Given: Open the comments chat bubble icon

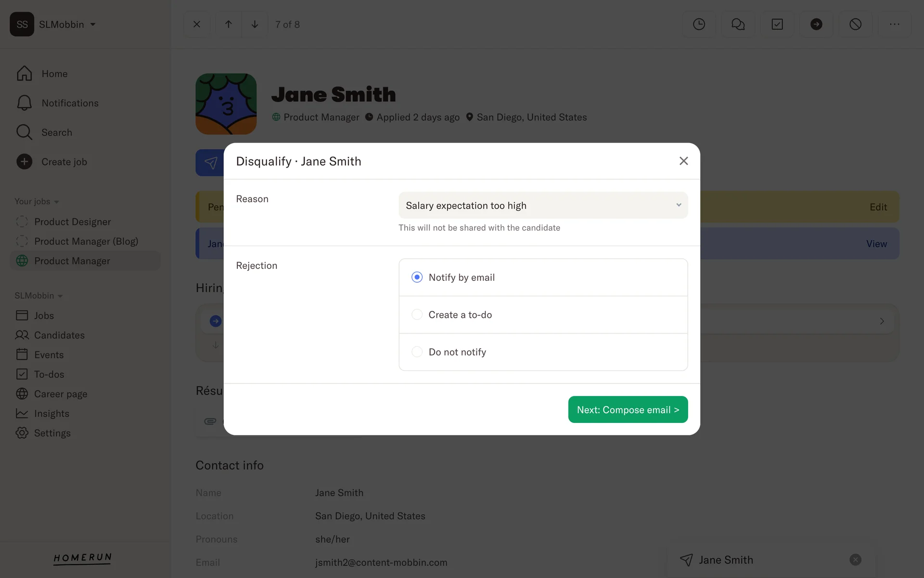Looking at the screenshot, I should pyautogui.click(x=738, y=24).
